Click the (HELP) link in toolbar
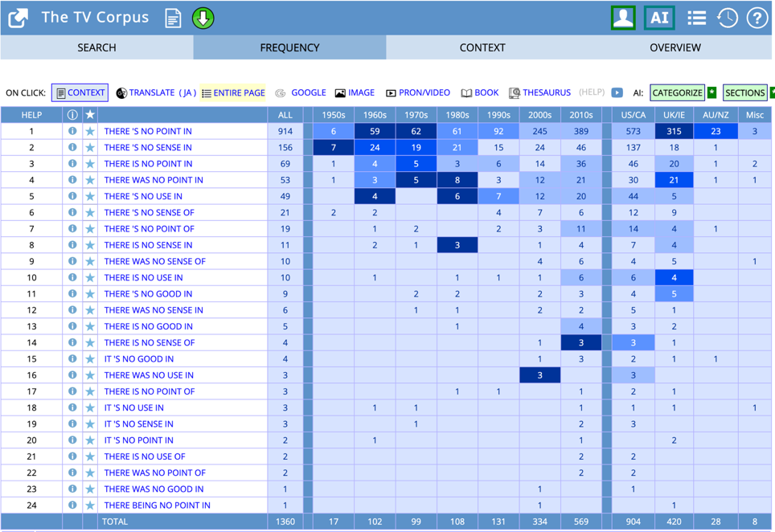Viewport: 775px width, 532px height. [592, 92]
